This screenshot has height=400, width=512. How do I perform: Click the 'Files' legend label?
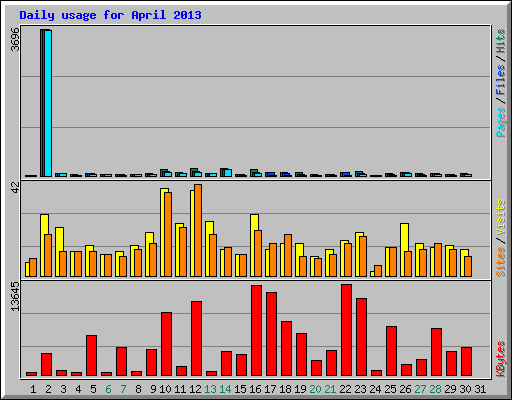click(x=501, y=80)
